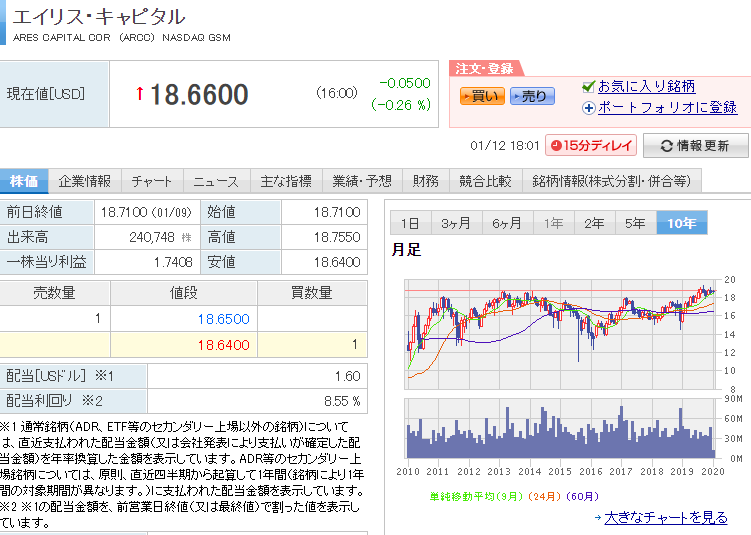Open お気に入り銘柄 link
The height and width of the screenshot is (535, 751).
(646, 86)
